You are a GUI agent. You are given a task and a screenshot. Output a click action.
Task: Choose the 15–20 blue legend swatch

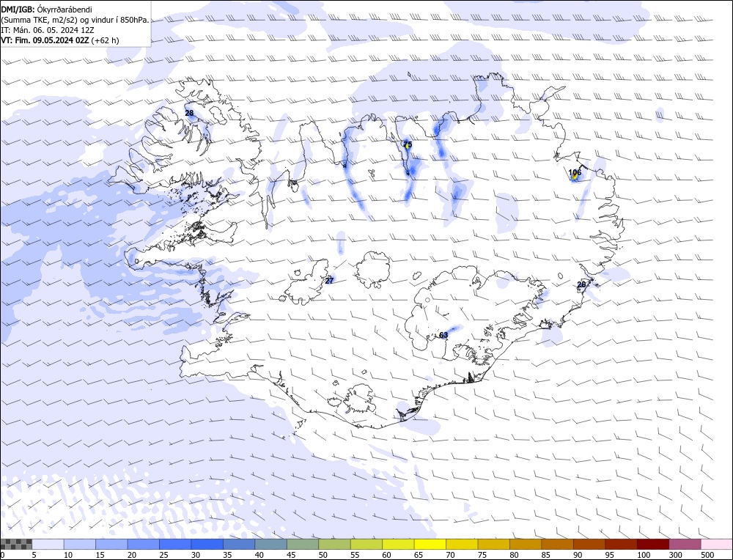(111, 544)
